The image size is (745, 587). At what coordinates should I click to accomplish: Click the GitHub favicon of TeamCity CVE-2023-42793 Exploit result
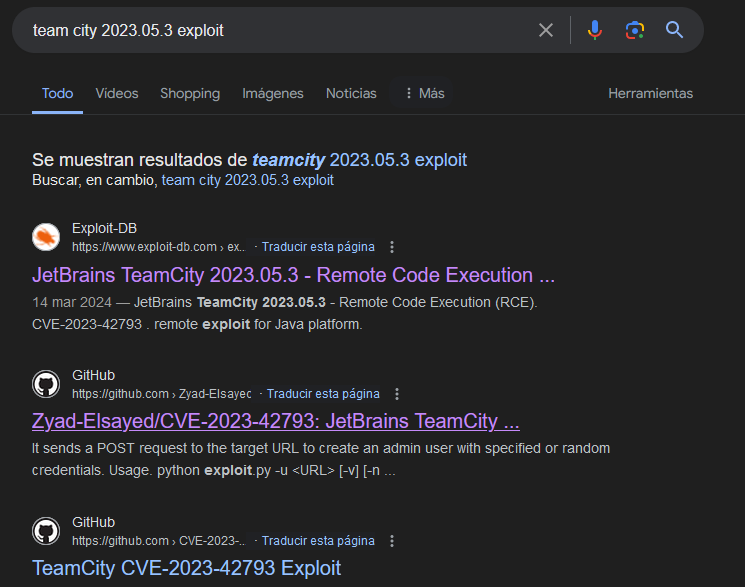click(x=46, y=530)
